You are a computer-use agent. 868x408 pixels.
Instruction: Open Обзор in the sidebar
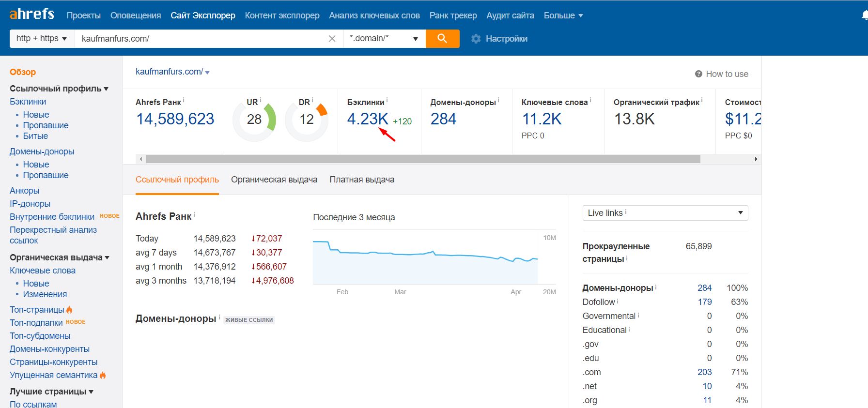pyautogui.click(x=23, y=72)
